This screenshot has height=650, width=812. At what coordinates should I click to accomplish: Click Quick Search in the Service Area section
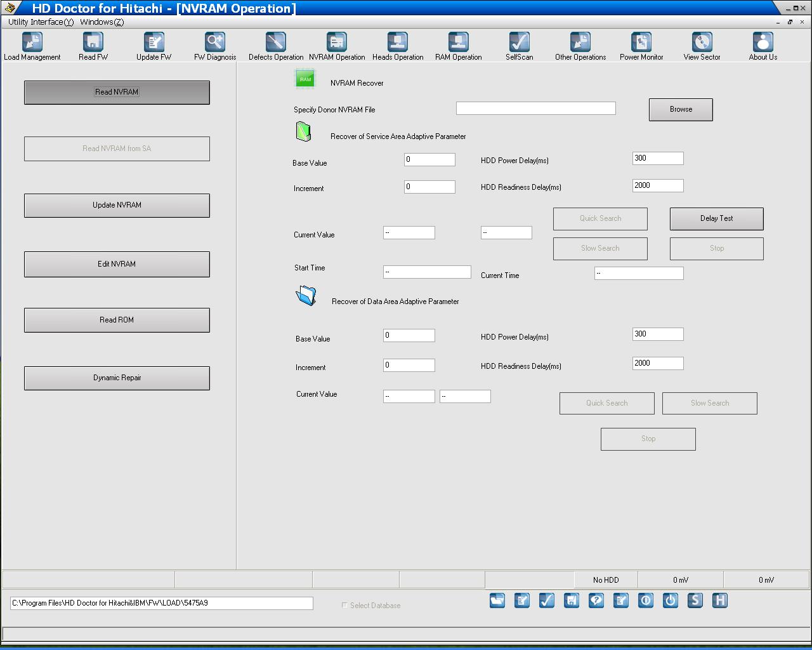[x=600, y=218]
